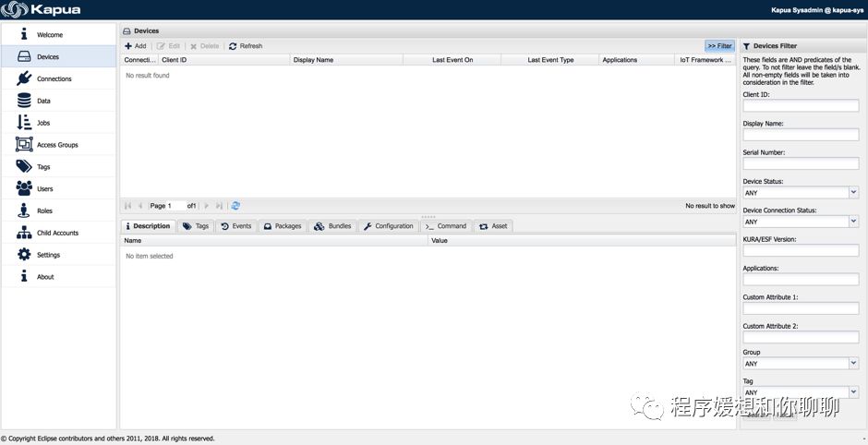Viewport: 868px width, 445px height.
Task: Expand the Group filter dropdown
Action: [x=853, y=364]
